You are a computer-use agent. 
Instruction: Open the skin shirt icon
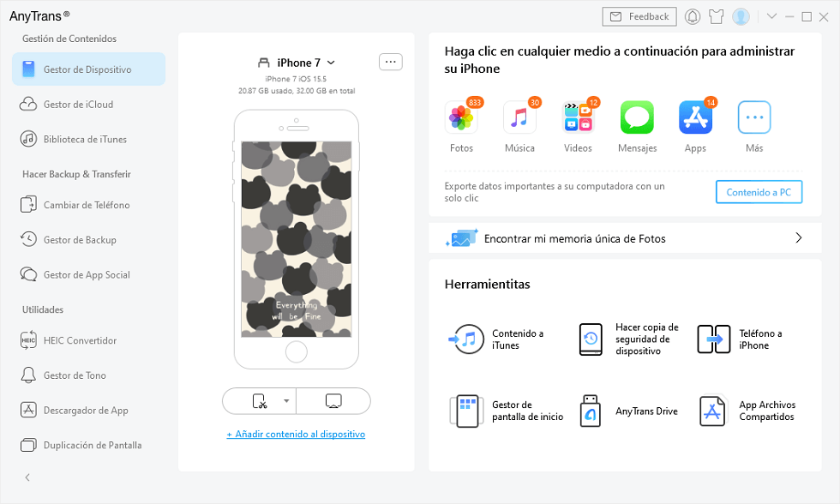(717, 16)
